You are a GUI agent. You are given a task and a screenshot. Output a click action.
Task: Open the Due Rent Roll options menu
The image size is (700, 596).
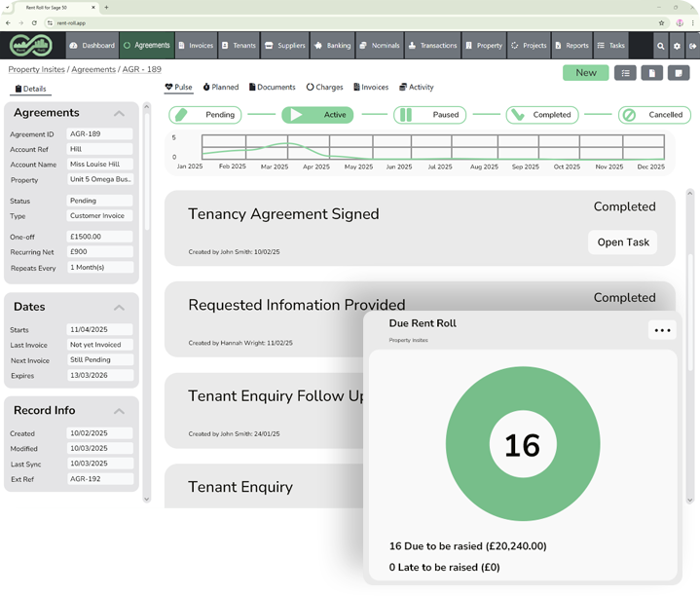662,330
